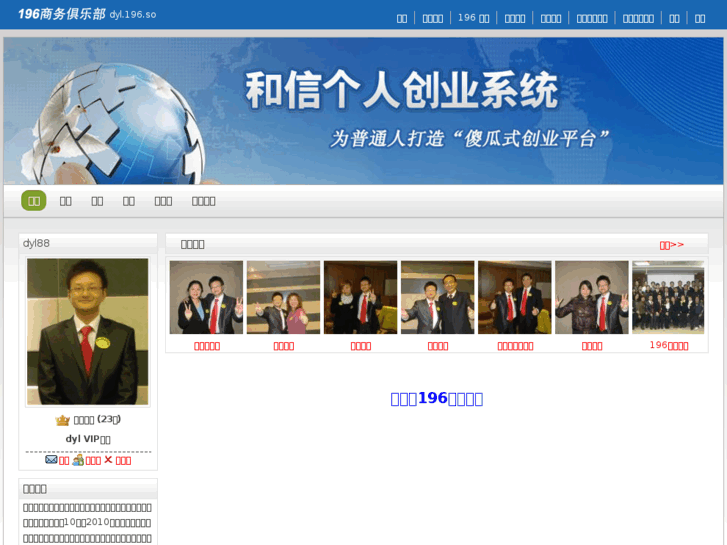Open the thumbnail of the woman with a white scarf
Image resolution: width=727 pixels, height=545 pixels.
(360, 297)
